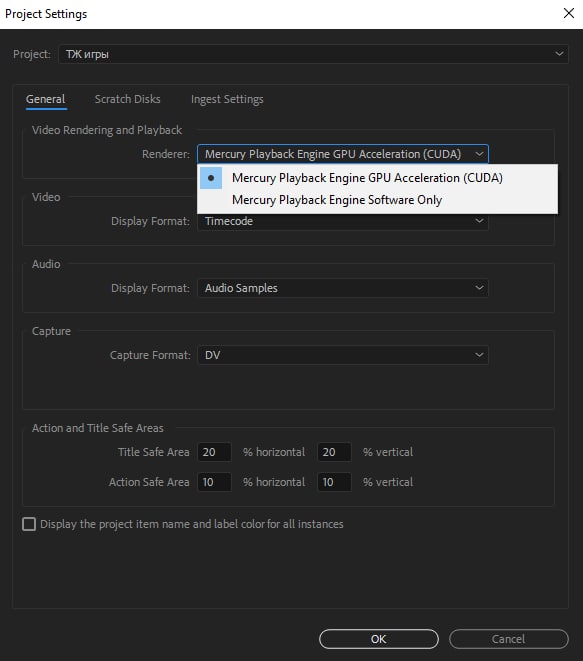Image resolution: width=583 pixels, height=661 pixels.
Task: Open the Capture Format DV dropdown
Action: 343,355
